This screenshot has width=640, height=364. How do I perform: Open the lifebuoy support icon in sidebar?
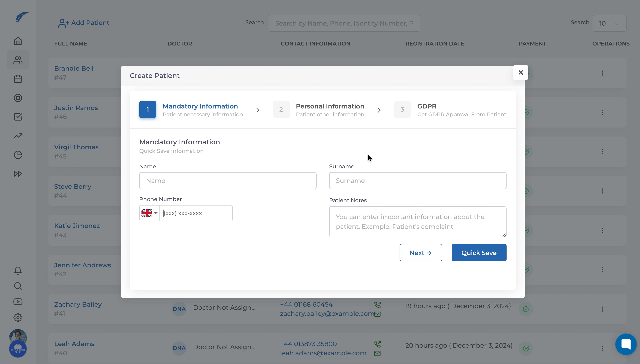coord(18,98)
